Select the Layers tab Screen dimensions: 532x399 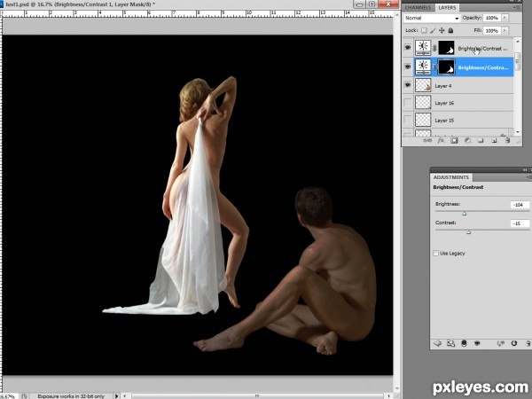447,7
